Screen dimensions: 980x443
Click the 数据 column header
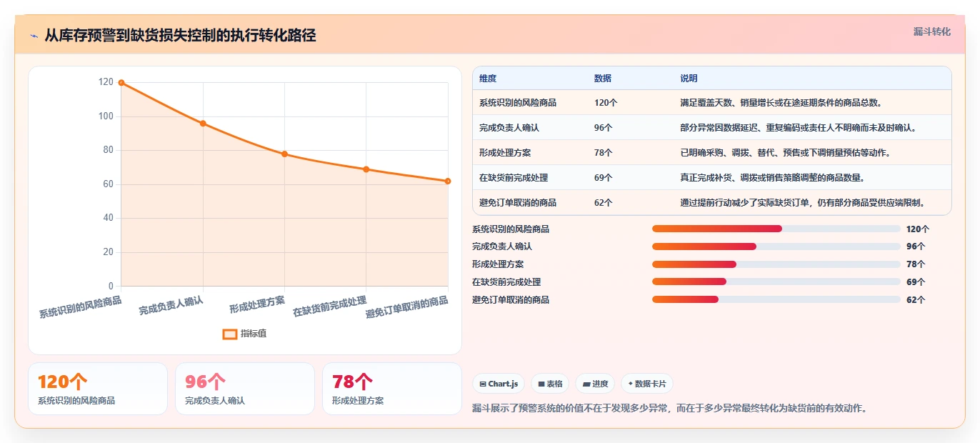point(603,79)
